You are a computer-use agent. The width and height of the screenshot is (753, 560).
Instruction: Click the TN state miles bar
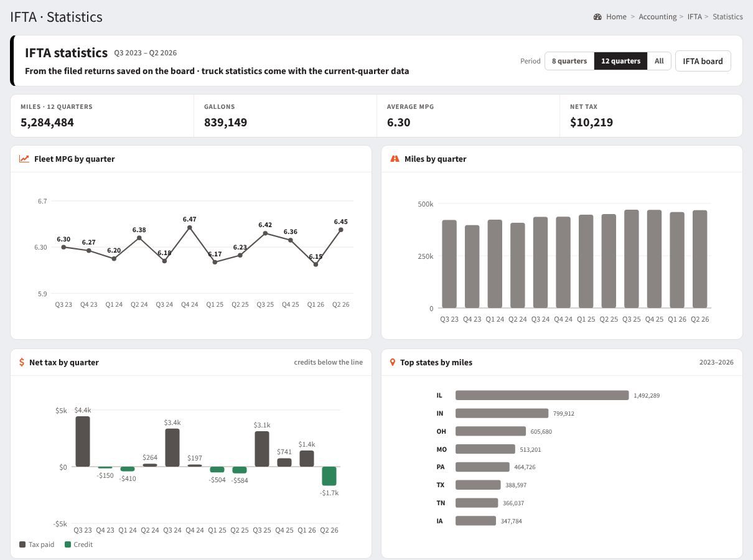pyautogui.click(x=477, y=503)
